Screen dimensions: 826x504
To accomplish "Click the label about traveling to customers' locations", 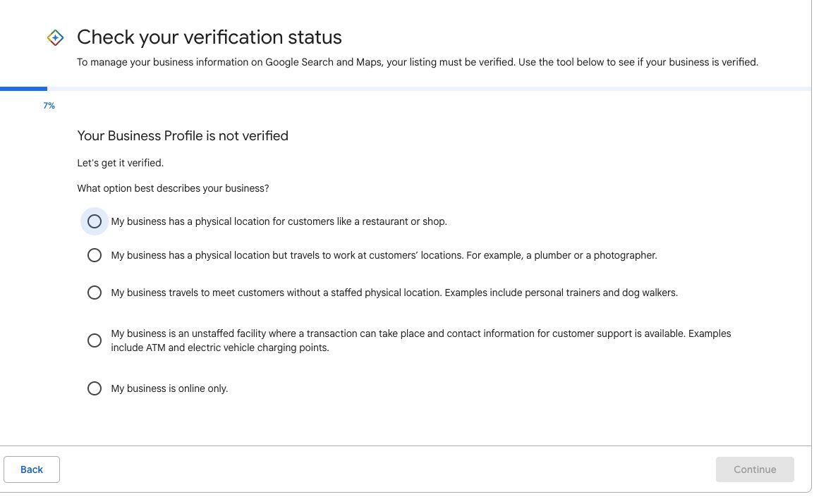I will [384, 255].
